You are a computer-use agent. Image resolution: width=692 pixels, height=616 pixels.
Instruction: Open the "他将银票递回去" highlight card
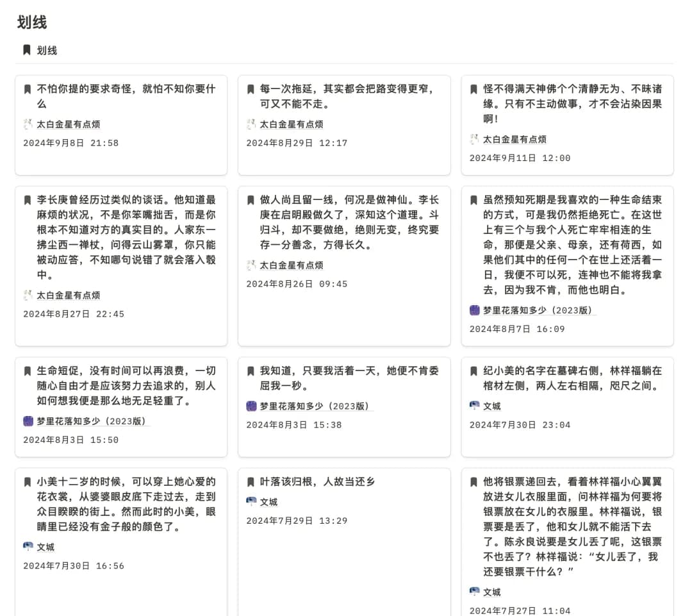tap(572, 526)
